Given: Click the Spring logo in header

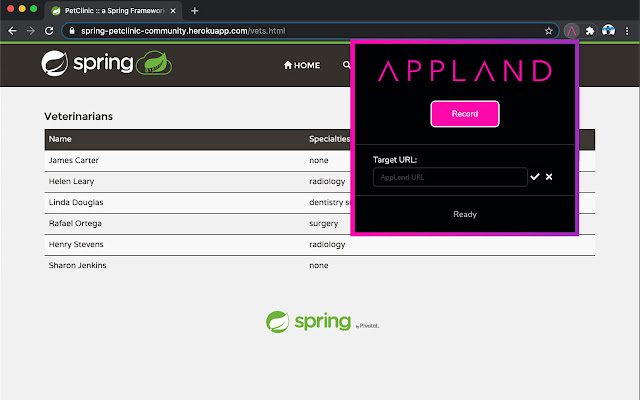Looking at the screenshot, I should 107,63.
